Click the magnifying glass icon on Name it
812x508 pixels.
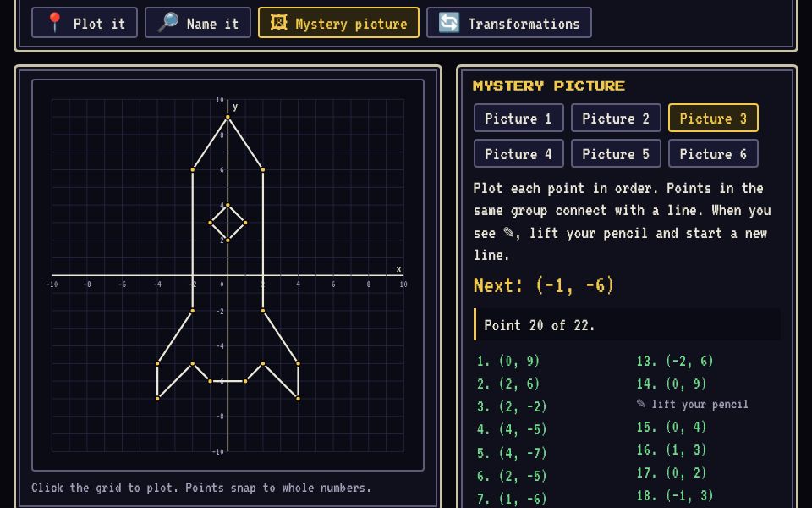coord(168,23)
